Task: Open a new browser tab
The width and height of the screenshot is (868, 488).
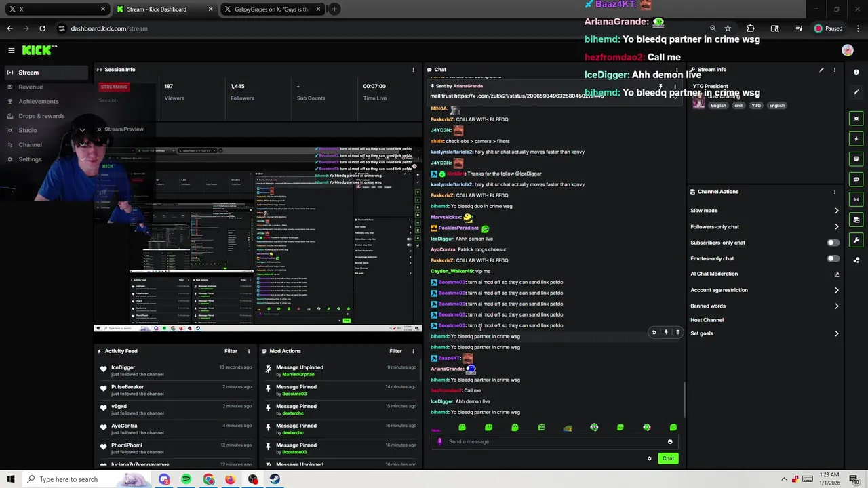Action: (x=334, y=9)
